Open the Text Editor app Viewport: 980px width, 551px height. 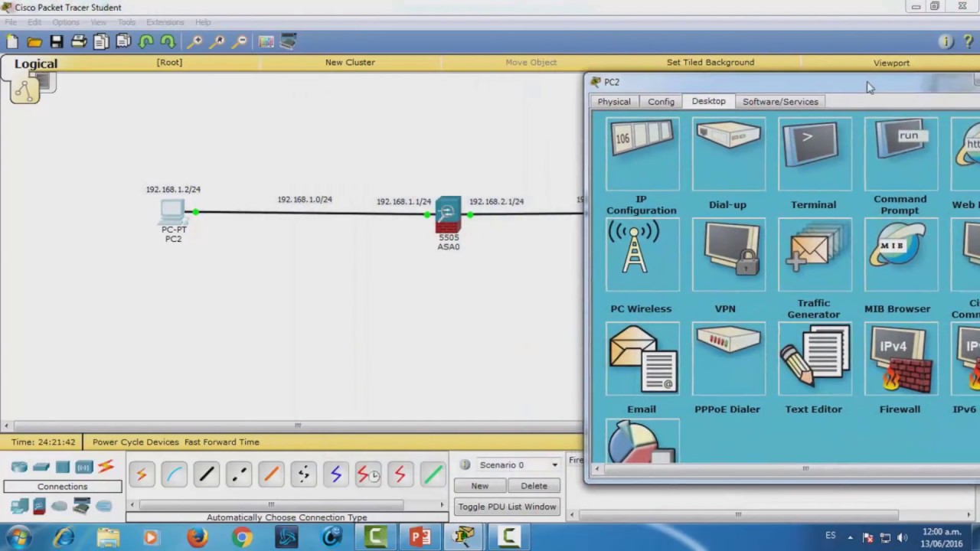click(814, 359)
